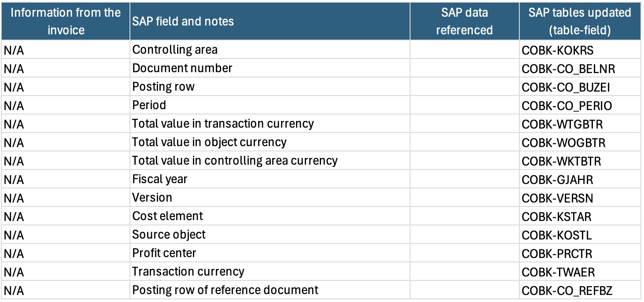Select the 'Controlling area' cell
Image resolution: width=644 pixels, height=302 pixels.
point(270,50)
